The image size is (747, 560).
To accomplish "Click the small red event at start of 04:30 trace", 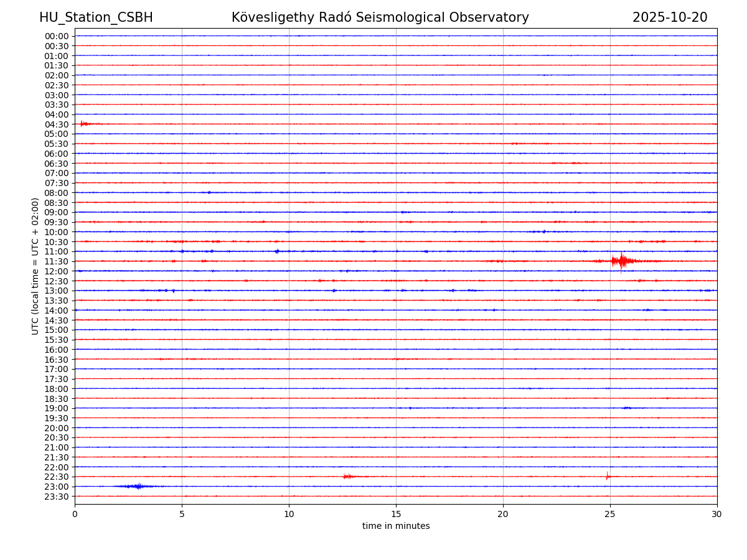I will pos(83,124).
